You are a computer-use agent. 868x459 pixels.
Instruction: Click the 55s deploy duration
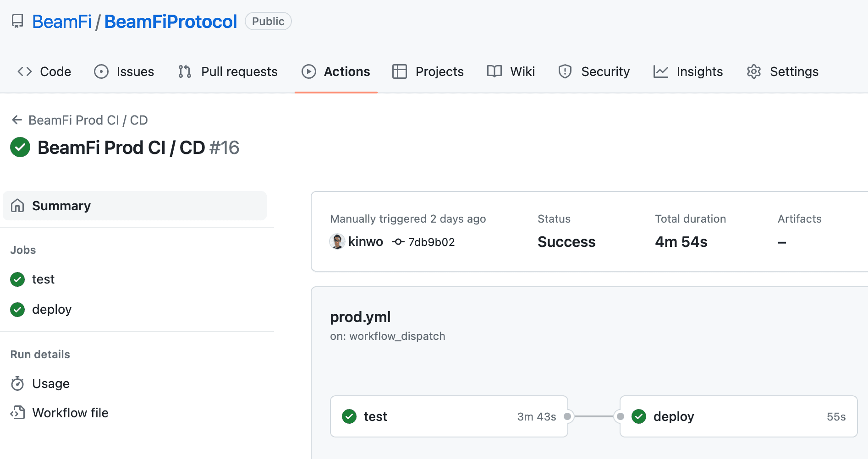click(836, 417)
